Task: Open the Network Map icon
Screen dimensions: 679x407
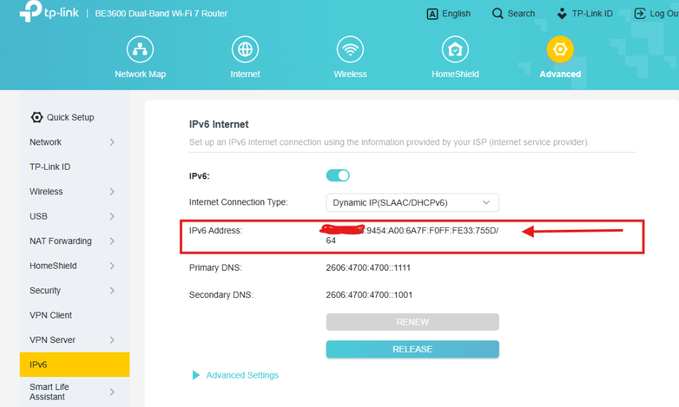Action: tap(140, 49)
